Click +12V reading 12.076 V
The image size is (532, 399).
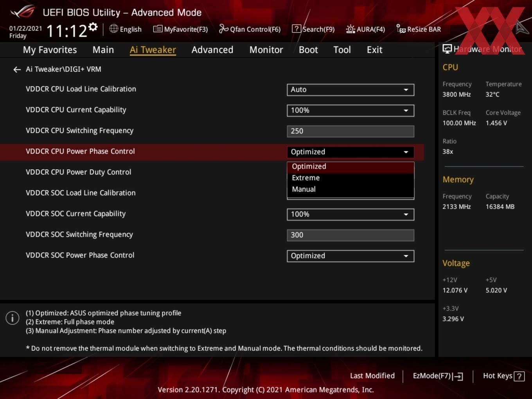tap(455, 290)
